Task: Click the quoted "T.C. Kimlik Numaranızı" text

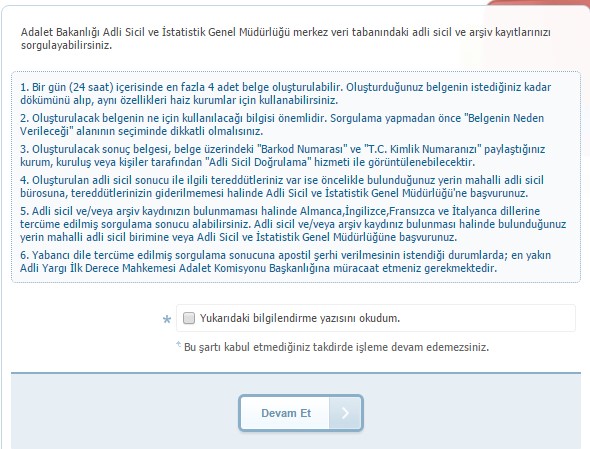Action: point(423,149)
